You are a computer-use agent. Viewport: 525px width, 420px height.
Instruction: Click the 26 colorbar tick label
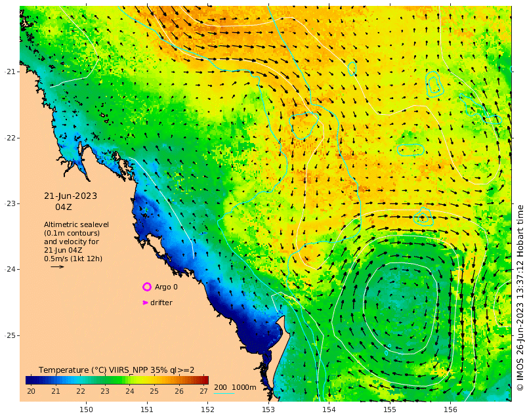pyautogui.click(x=178, y=391)
